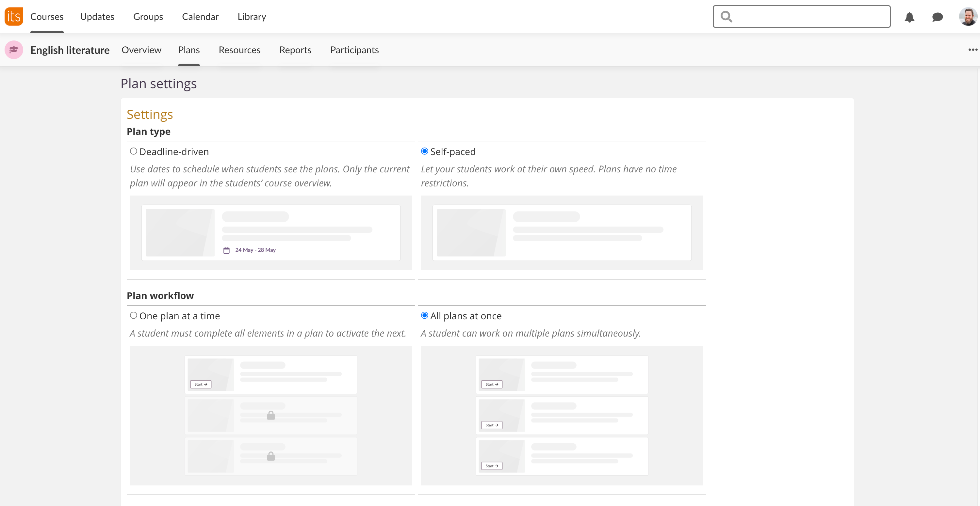Open the Calendar menu item
Viewport: 980px width, 506px height.
tap(200, 17)
